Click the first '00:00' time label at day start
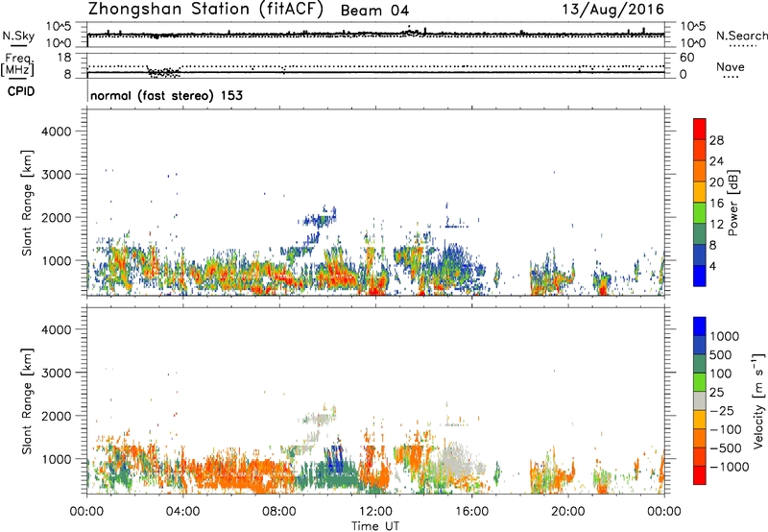 click(x=86, y=512)
